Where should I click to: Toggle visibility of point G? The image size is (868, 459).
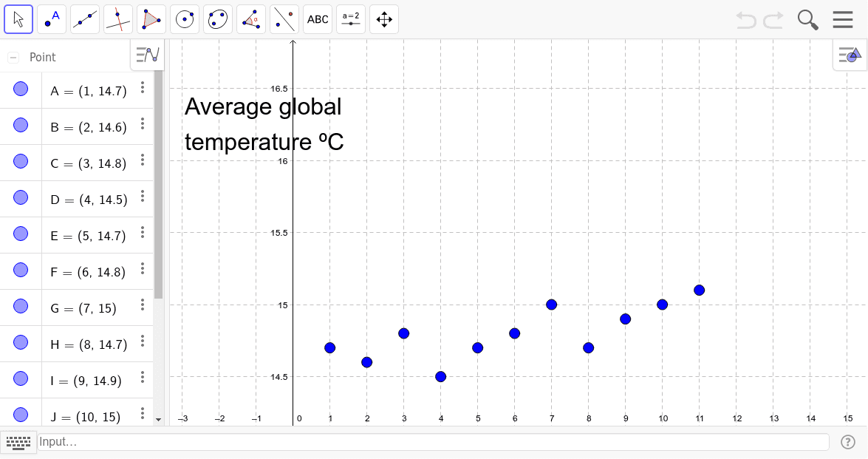[x=21, y=307]
